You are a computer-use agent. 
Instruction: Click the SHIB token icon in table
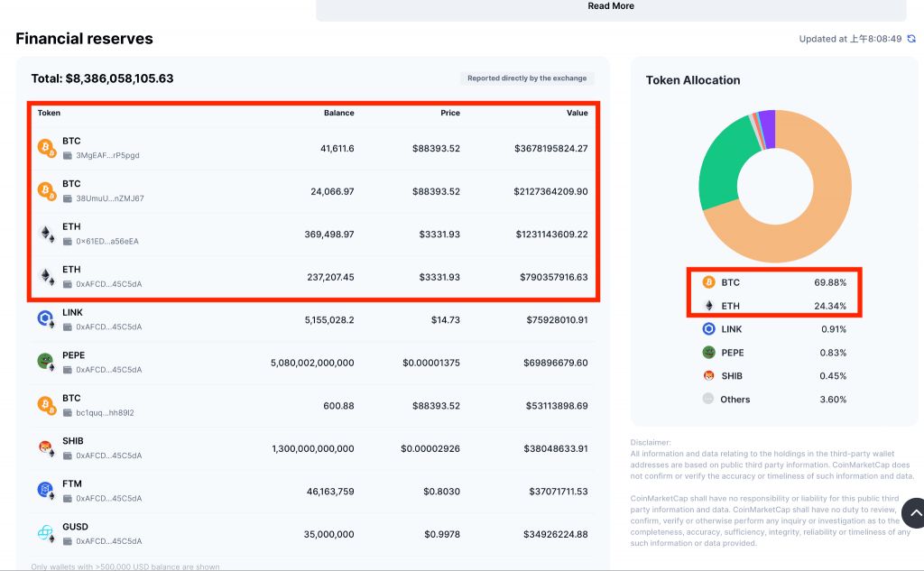46,447
